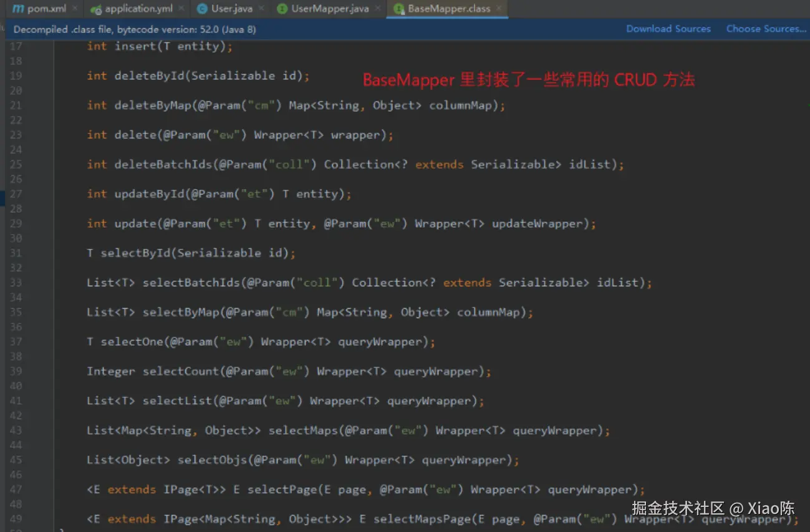This screenshot has height=532, width=810.
Task: Place cursor on deleteByMap method name
Action: tap(153, 105)
